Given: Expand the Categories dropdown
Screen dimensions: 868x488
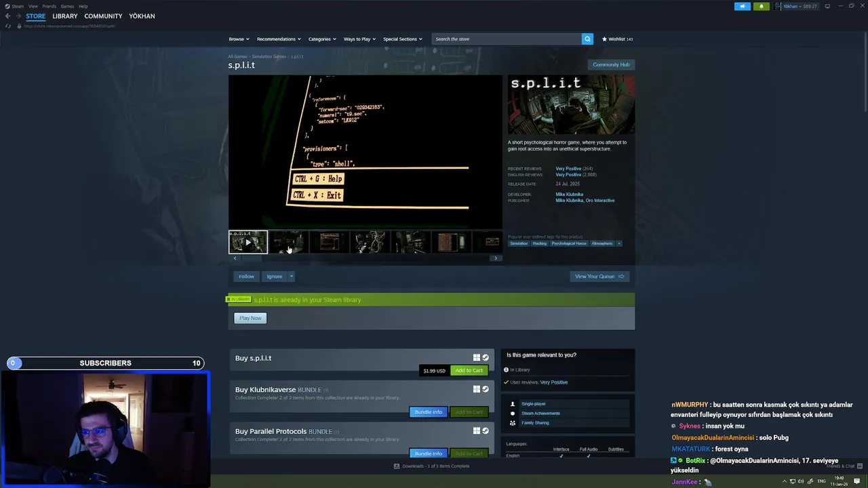Looking at the screenshot, I should pyautogui.click(x=322, y=39).
